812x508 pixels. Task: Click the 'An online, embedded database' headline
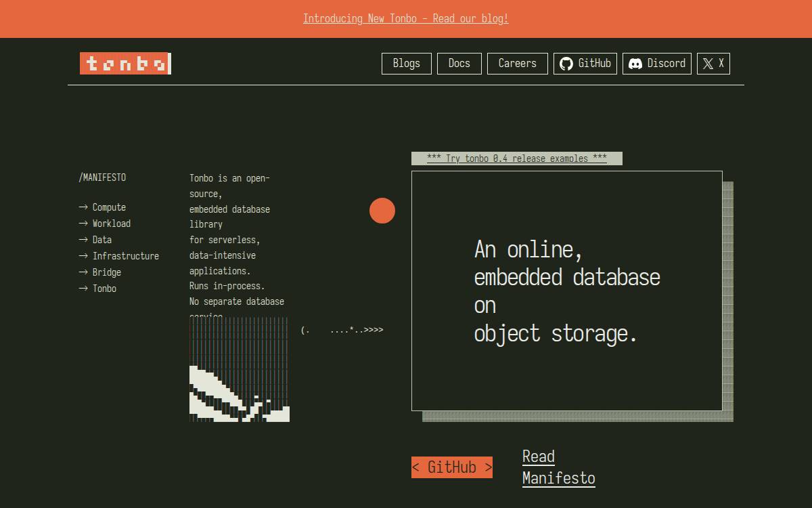(x=567, y=291)
